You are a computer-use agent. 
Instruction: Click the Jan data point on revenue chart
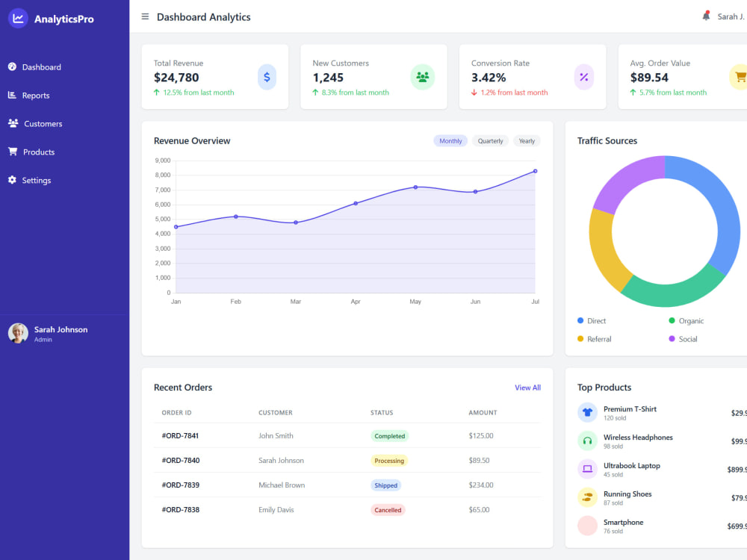(x=176, y=227)
